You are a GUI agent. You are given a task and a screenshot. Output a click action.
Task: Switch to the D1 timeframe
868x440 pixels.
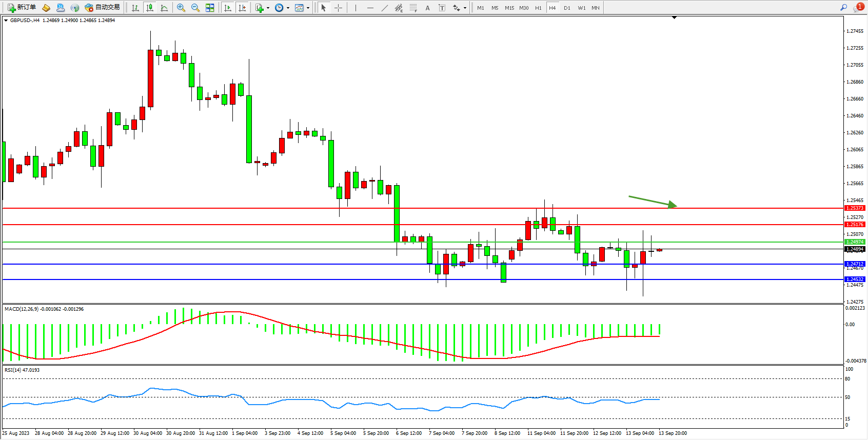click(x=567, y=8)
